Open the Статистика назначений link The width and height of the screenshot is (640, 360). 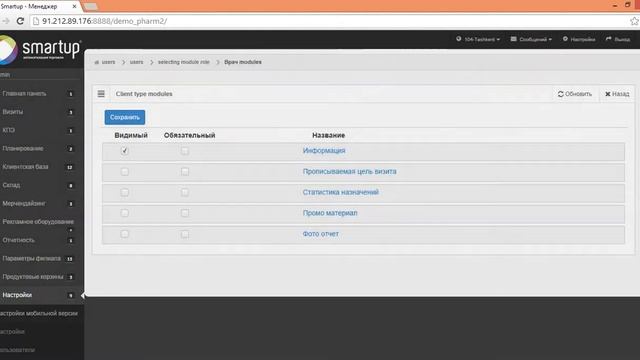tap(340, 192)
